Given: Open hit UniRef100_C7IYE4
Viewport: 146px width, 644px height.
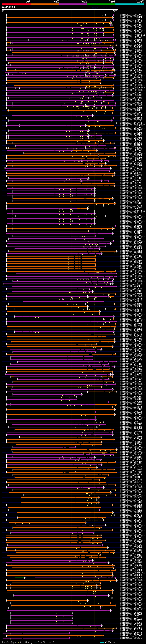Looking at the screenshot, I should (131, 251).
